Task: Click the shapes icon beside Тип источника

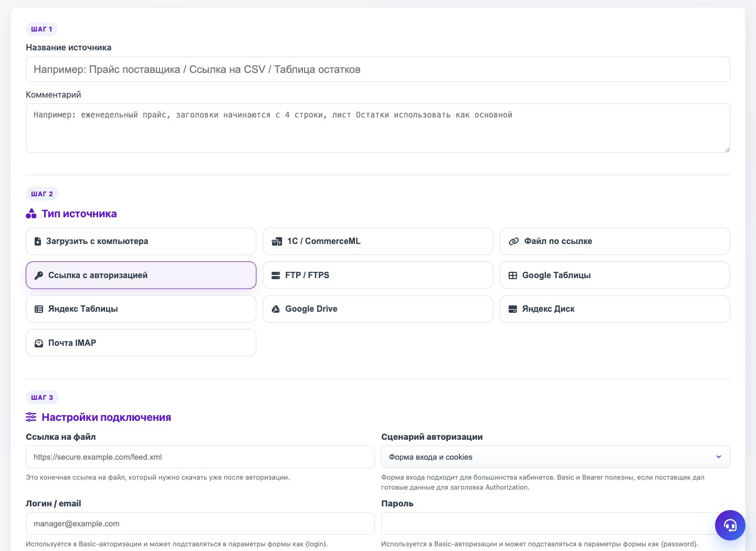Action: [31, 214]
